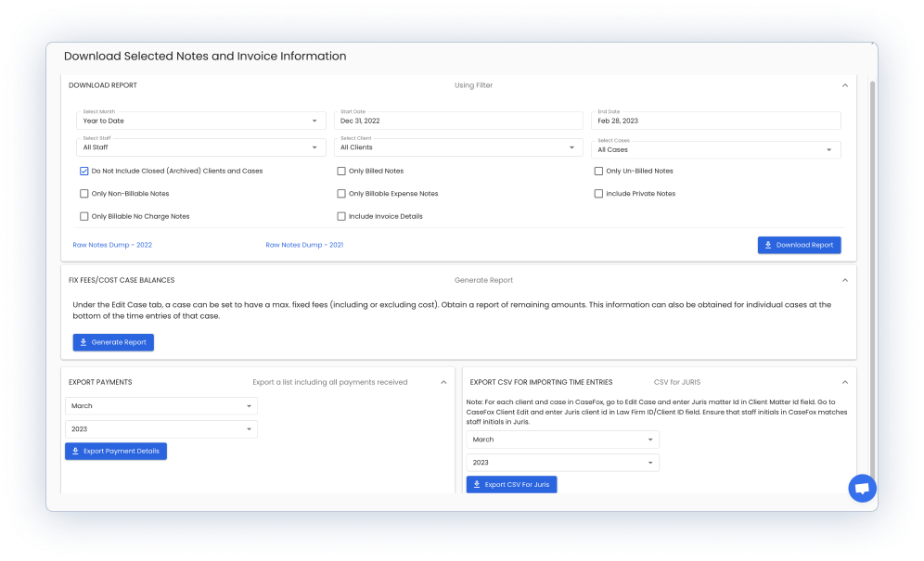924x561 pixels.
Task: Click the download arrow icon inside Generate Report
Action: (83, 341)
